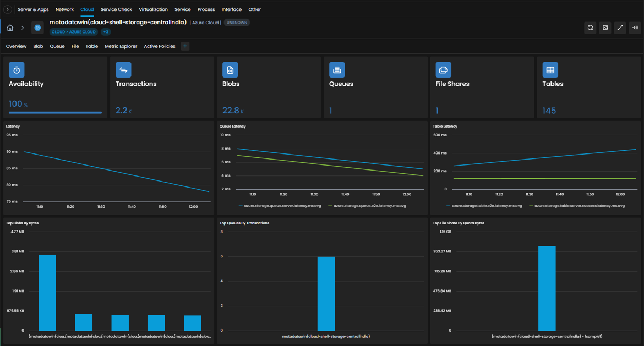Click the refresh icon at top right

click(x=590, y=28)
